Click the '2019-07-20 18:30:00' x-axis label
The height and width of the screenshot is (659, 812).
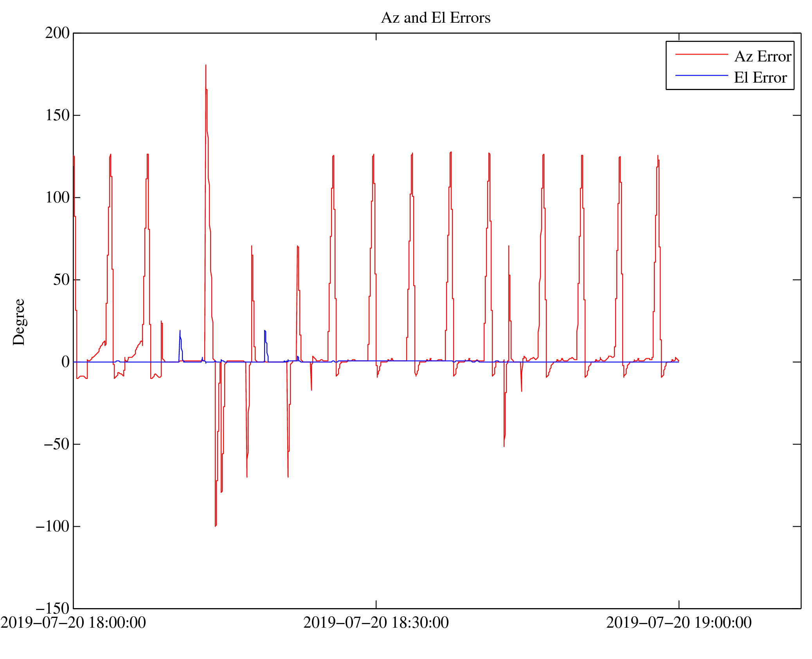pyautogui.click(x=376, y=623)
